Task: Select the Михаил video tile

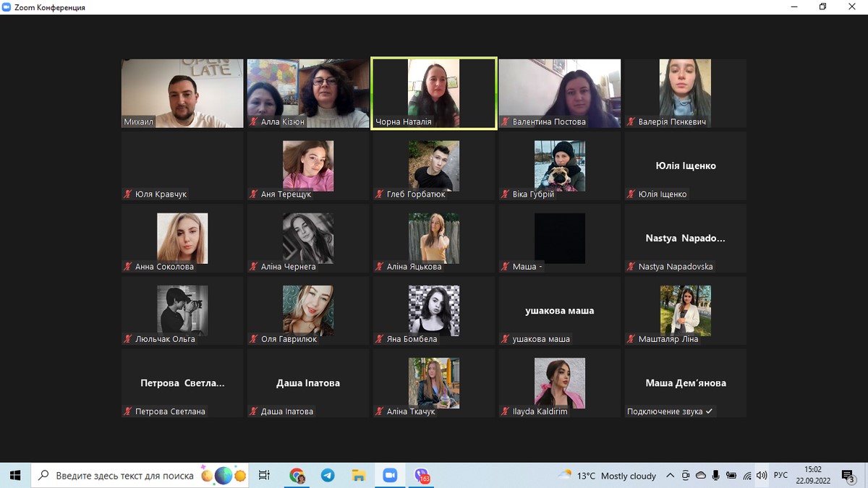Action: (182, 93)
